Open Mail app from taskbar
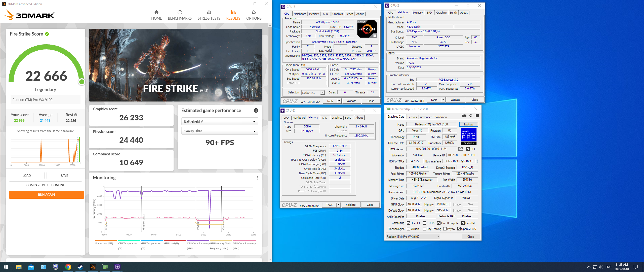The width and height of the screenshot is (644, 272). [31, 267]
